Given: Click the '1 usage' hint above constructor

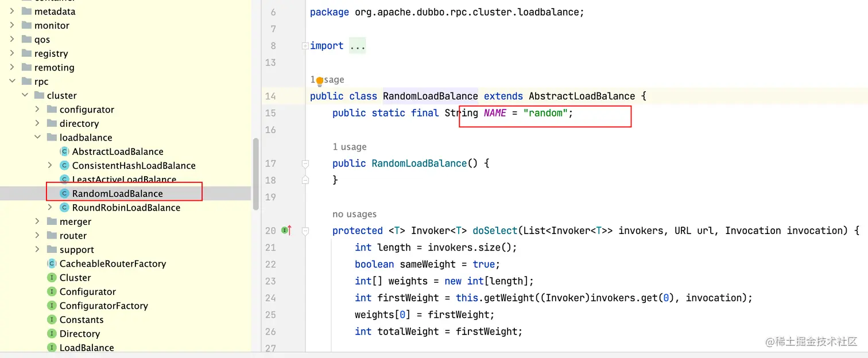Looking at the screenshot, I should click(349, 147).
